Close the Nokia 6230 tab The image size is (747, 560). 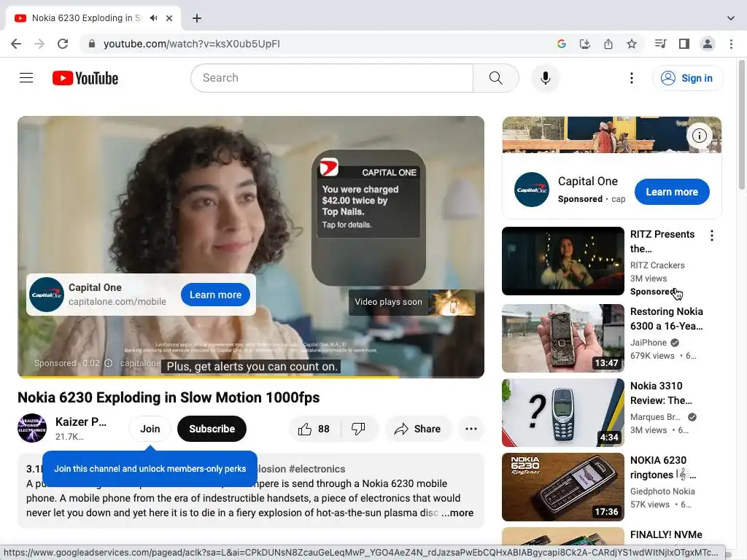point(169,18)
